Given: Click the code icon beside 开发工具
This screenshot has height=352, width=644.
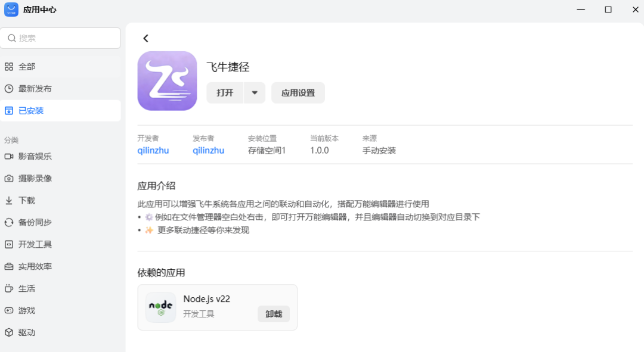Looking at the screenshot, I should point(8,245).
